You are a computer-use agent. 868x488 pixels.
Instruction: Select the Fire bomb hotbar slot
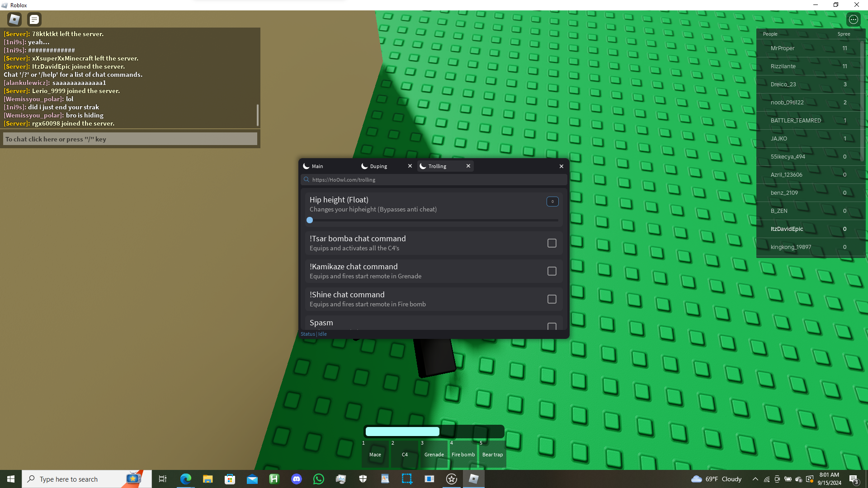click(x=463, y=454)
